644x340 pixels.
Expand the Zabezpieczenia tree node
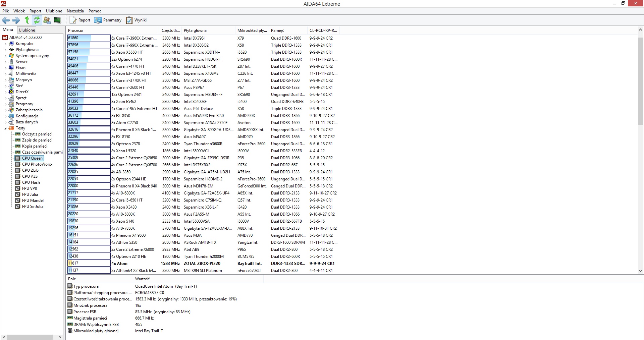pyautogui.click(x=5, y=110)
